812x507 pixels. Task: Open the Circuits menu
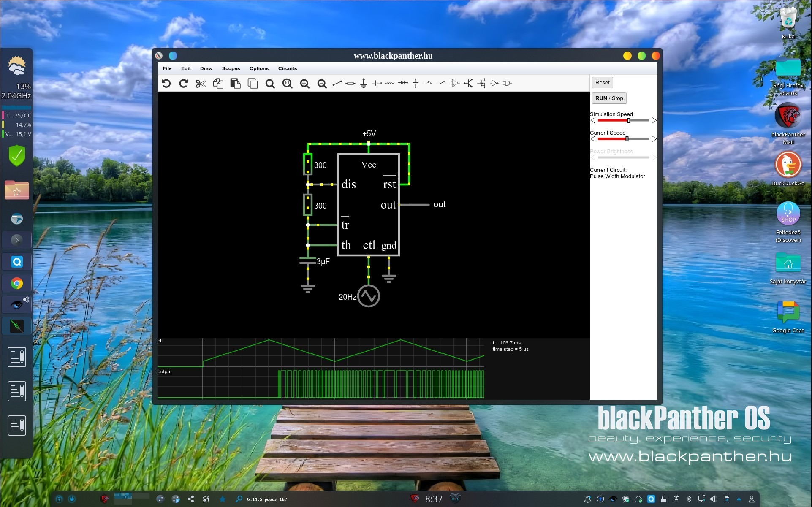pyautogui.click(x=287, y=68)
